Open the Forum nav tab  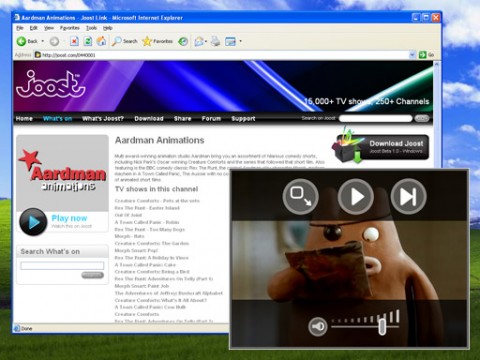pos(211,119)
